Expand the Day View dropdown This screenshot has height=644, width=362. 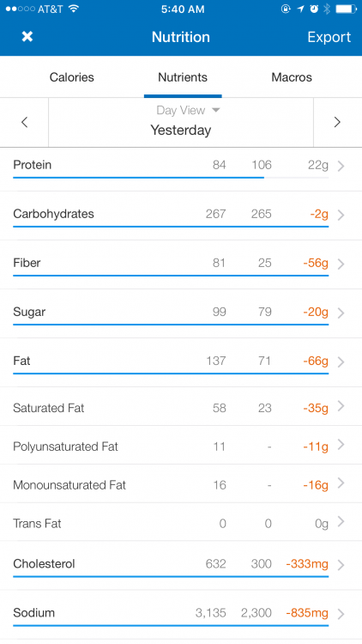pos(188,110)
